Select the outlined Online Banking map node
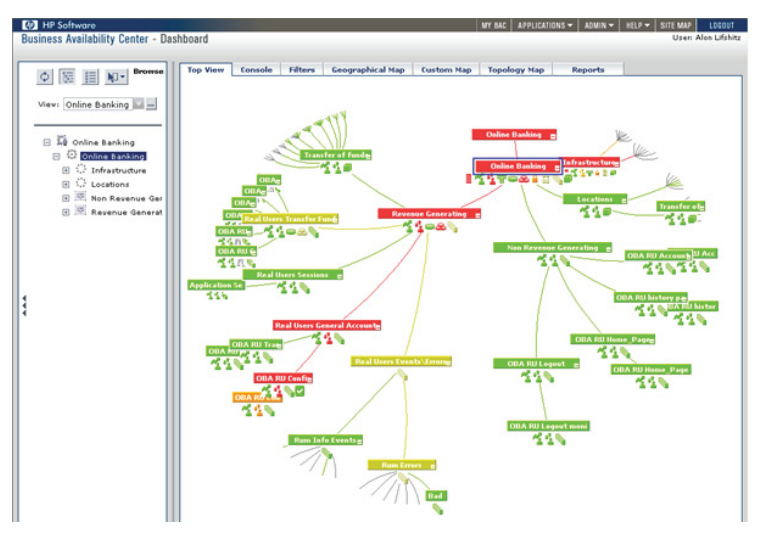Image resolution: width=765 pixels, height=534 pixels. (518, 166)
